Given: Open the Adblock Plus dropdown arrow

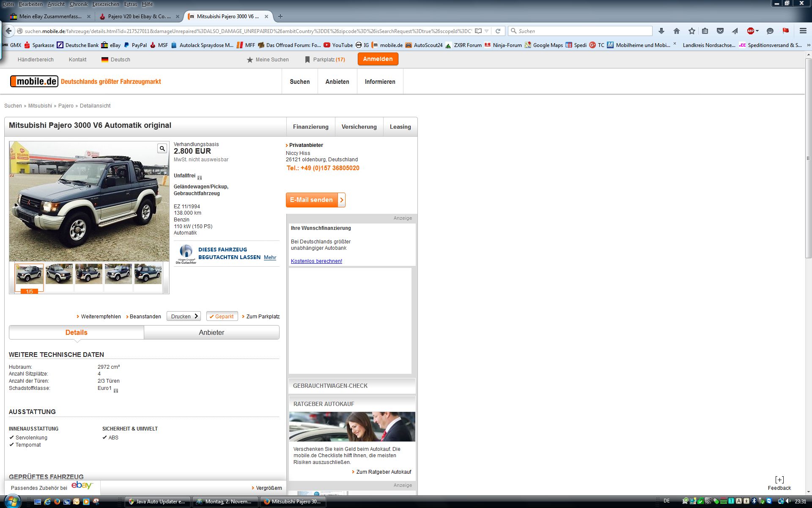Looking at the screenshot, I should tap(757, 31).
